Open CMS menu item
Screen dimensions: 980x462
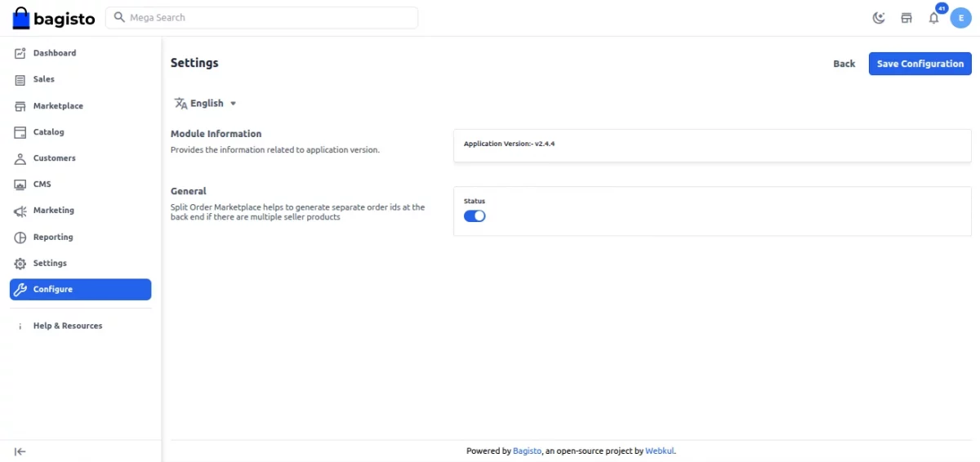(42, 184)
